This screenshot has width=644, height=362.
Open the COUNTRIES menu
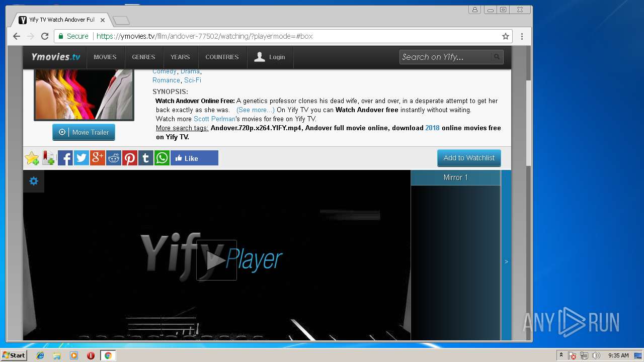coord(222,57)
